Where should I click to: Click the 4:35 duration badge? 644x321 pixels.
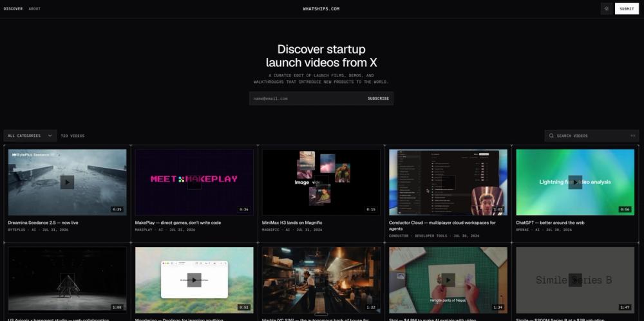pyautogui.click(x=117, y=209)
